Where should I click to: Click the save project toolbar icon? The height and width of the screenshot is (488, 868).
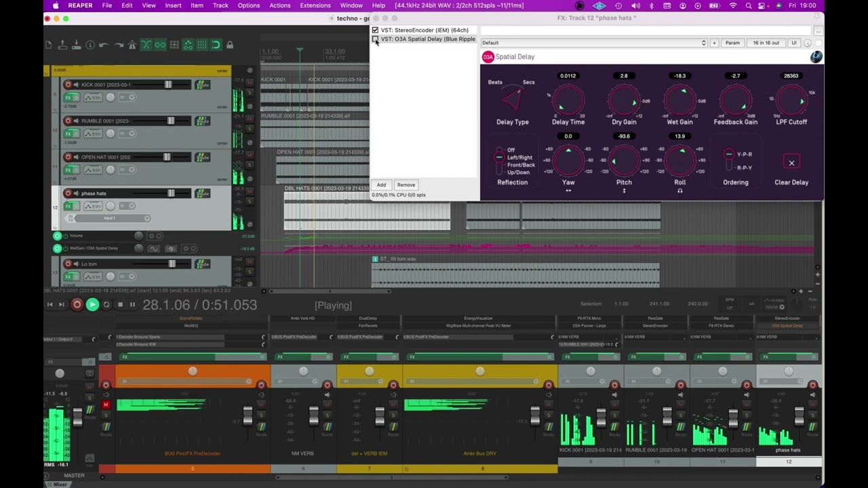(x=76, y=45)
